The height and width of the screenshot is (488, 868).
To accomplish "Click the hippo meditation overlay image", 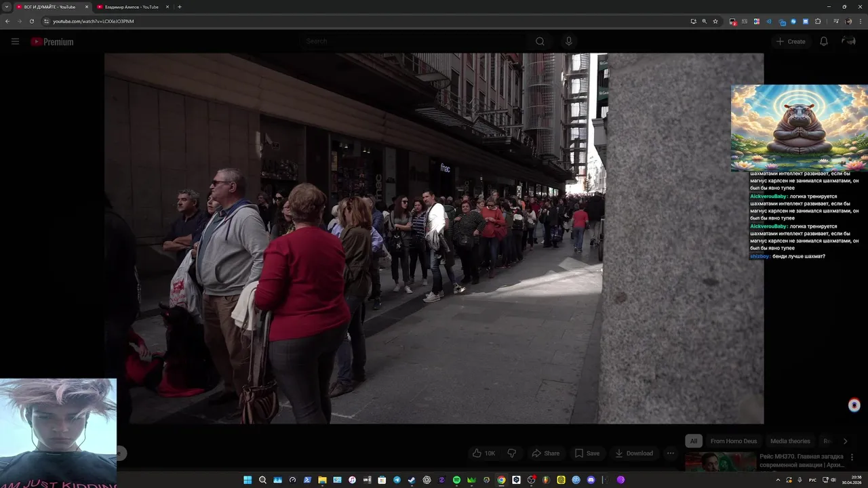I will point(799,128).
